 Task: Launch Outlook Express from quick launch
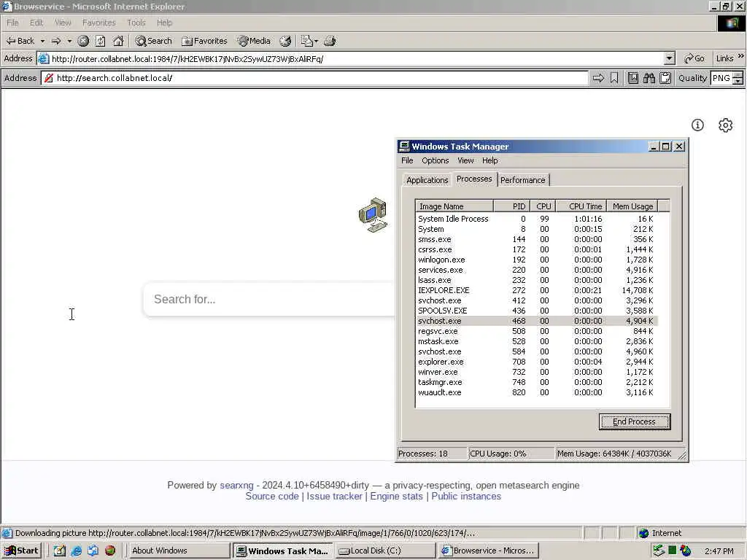click(93, 551)
